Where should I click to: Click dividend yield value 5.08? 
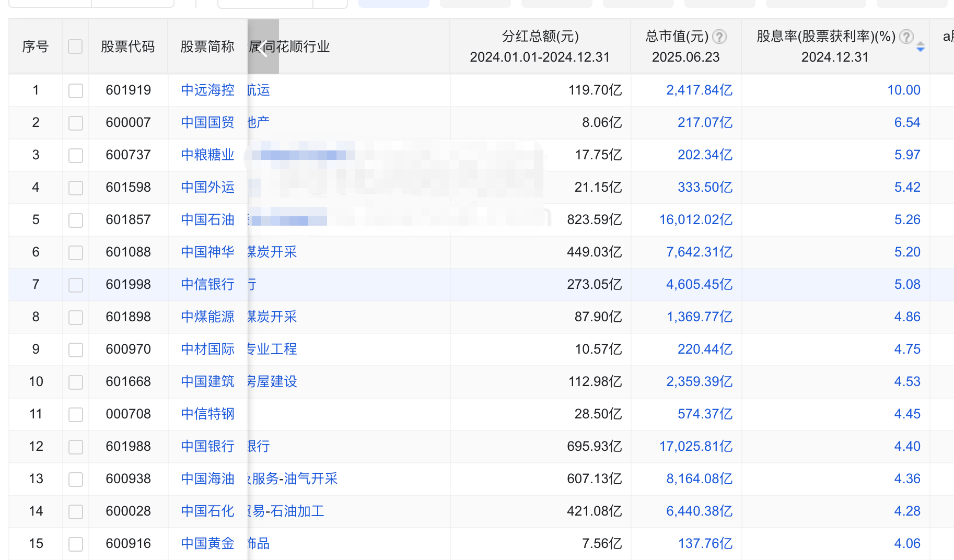[908, 284]
